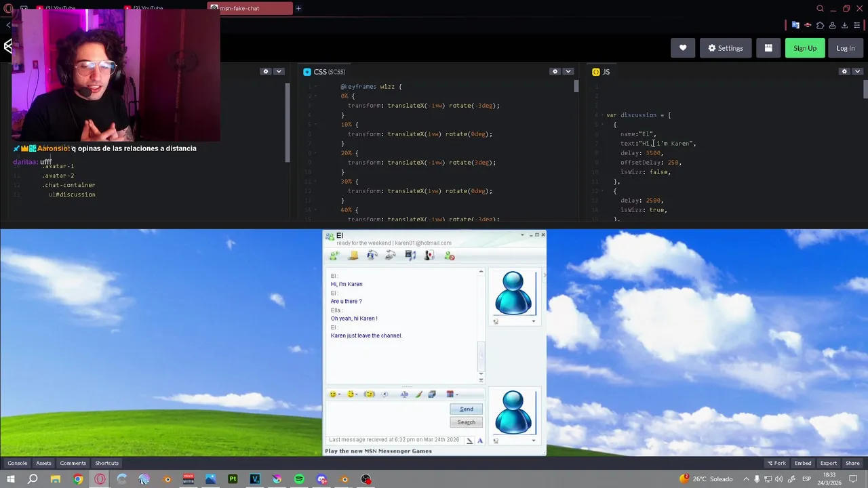The width and height of the screenshot is (868, 488).
Task: Click the message text input area
Action: coord(387,417)
